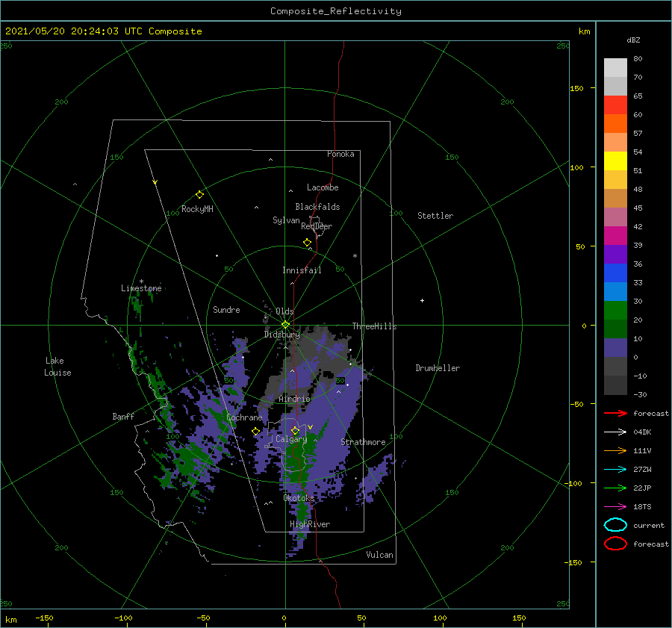Select the HighRiver label
This screenshot has height=628, width=672.
(310, 524)
